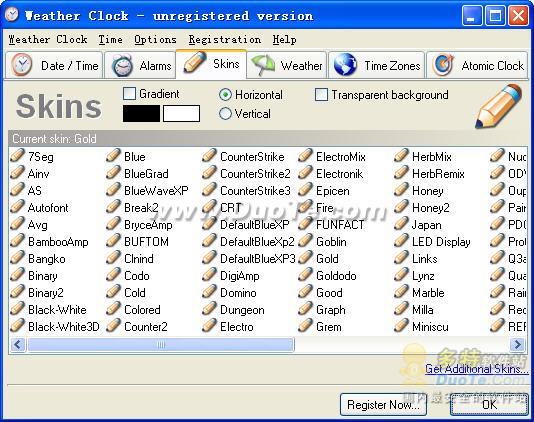This screenshot has width=534, height=422.
Task: Open the Help menu
Action: click(284, 40)
